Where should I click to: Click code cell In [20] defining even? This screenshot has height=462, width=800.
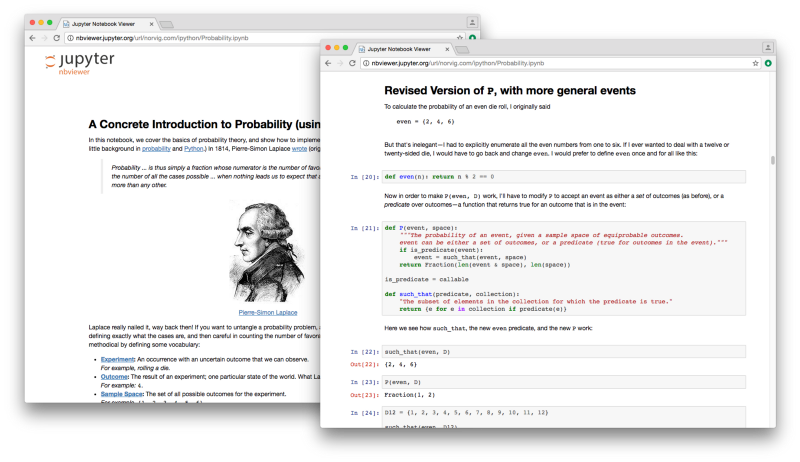click(564, 177)
